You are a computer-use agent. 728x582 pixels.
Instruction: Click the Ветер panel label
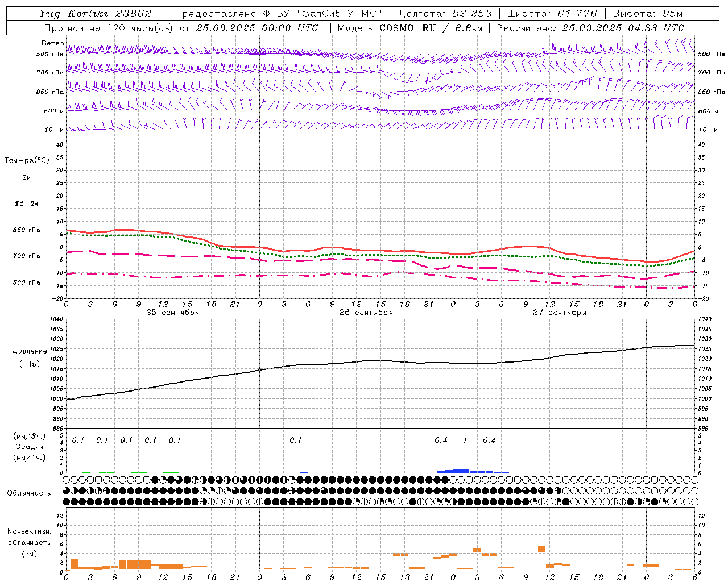[x=52, y=43]
